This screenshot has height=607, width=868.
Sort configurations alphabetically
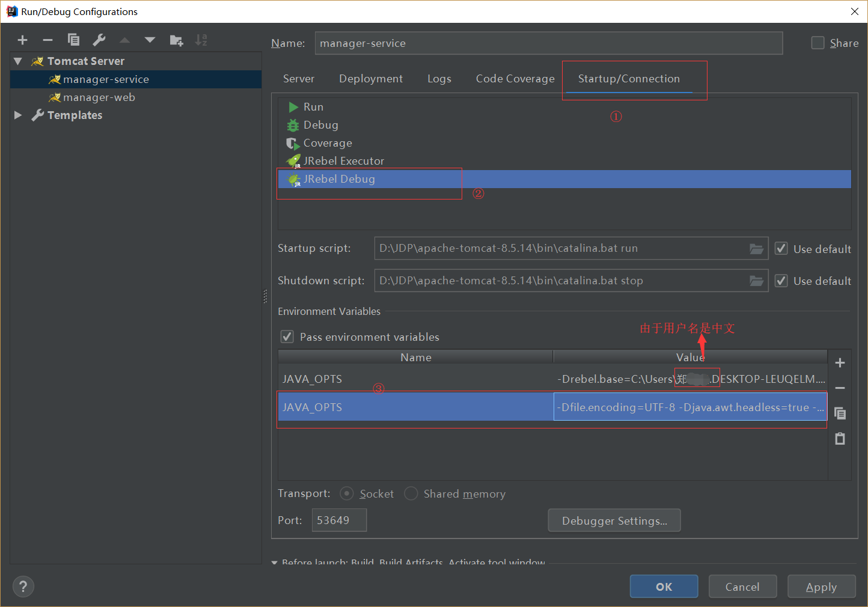coord(201,40)
